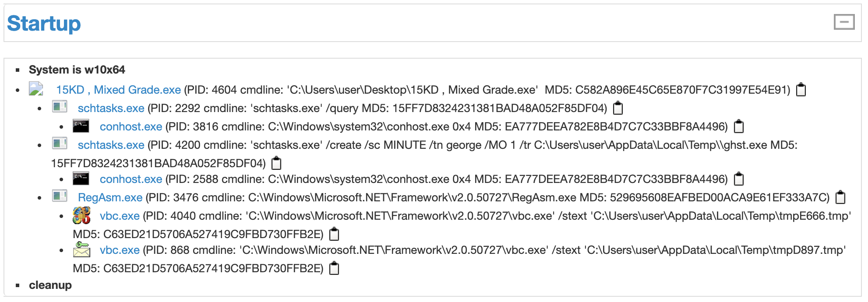Screen dimensions: 868x302
Task: Copy schtasks.exe /query process details
Action: coord(618,108)
